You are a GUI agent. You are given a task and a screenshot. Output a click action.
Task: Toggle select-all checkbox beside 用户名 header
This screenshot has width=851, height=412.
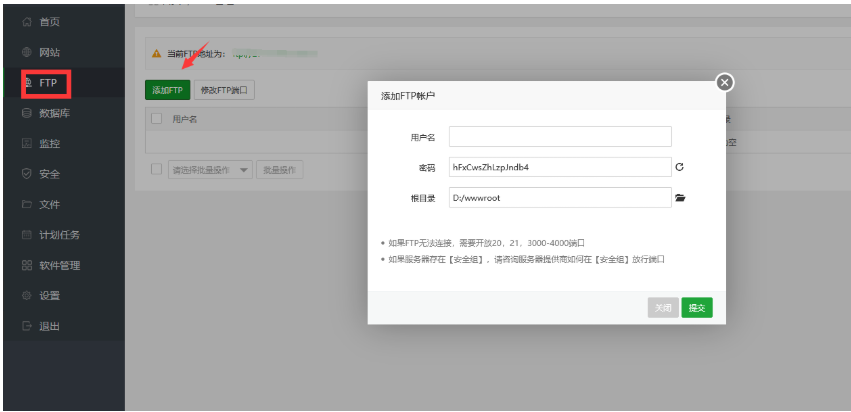[156, 119]
